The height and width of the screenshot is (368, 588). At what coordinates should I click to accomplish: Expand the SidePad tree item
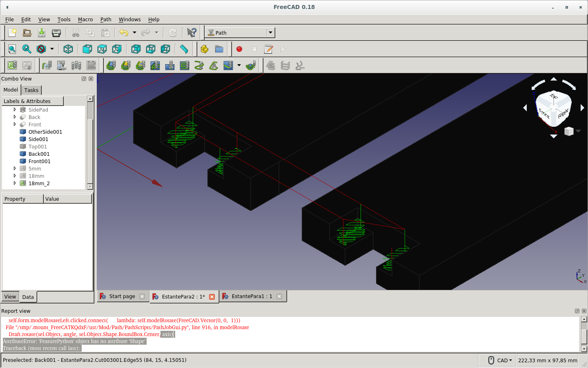(x=15, y=110)
